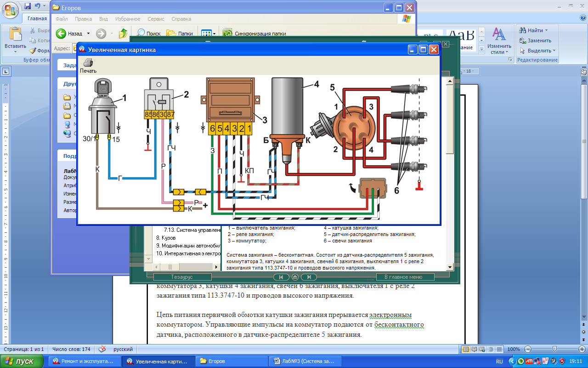Click the пуск Start button
Screen dimensions: 588x368
click(22, 362)
